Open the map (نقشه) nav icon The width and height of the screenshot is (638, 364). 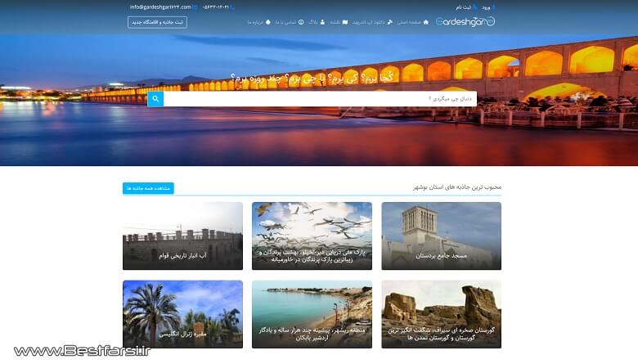click(344, 22)
